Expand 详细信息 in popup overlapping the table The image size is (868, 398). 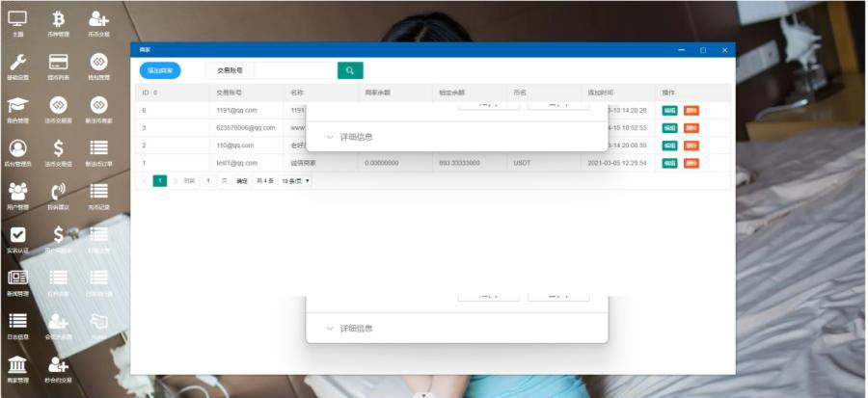click(x=356, y=137)
